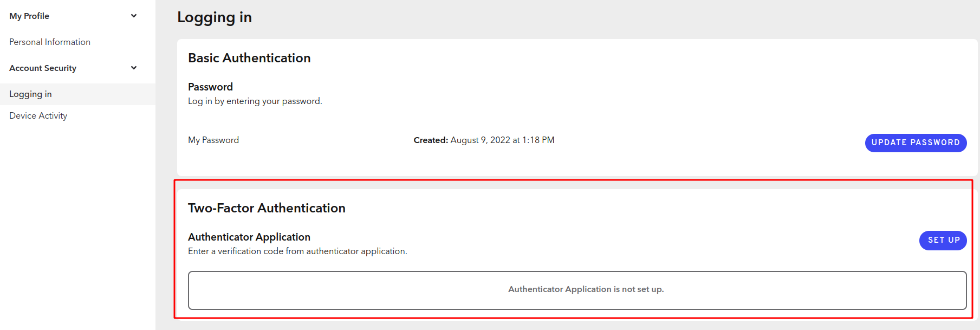Click the Authenticator Application subheading
This screenshot has height=330, width=980.
pos(249,237)
